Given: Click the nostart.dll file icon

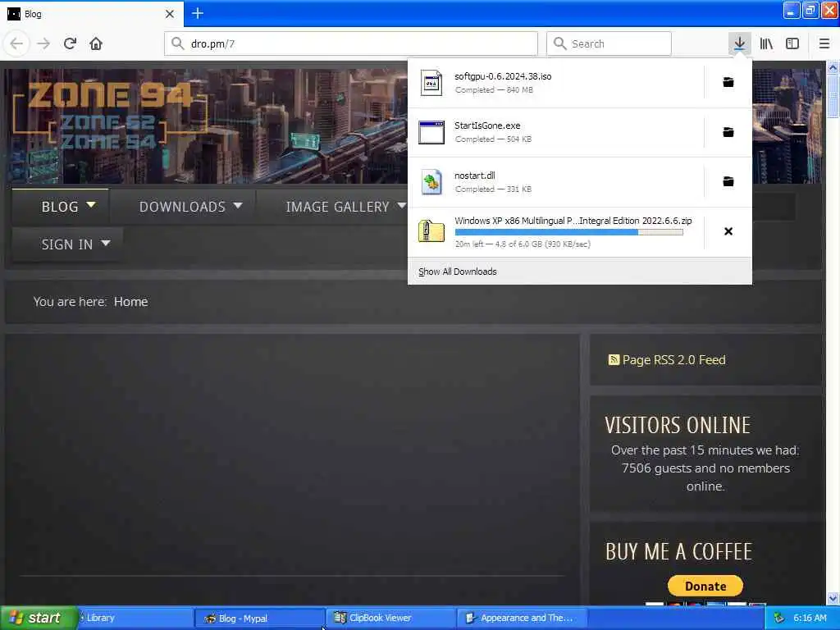Looking at the screenshot, I should click(431, 182).
